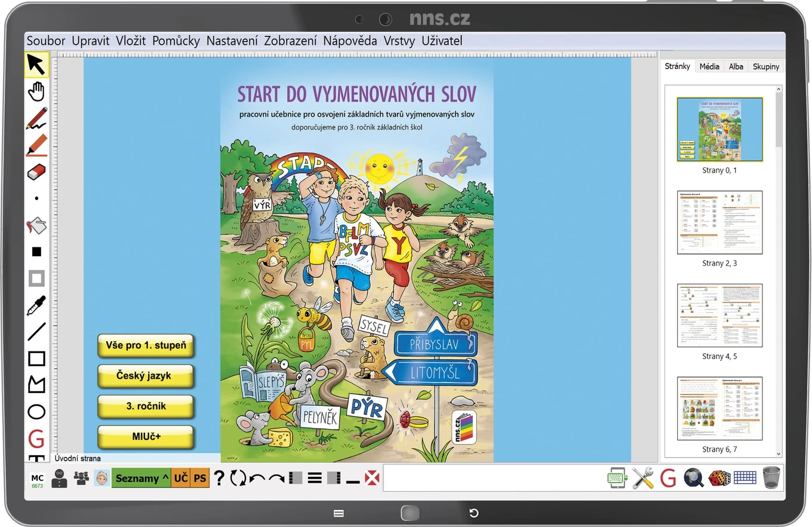Image resolution: width=812 pixels, height=527 pixels.
Task: Expand the Seznamy ^ list
Action: point(142,478)
